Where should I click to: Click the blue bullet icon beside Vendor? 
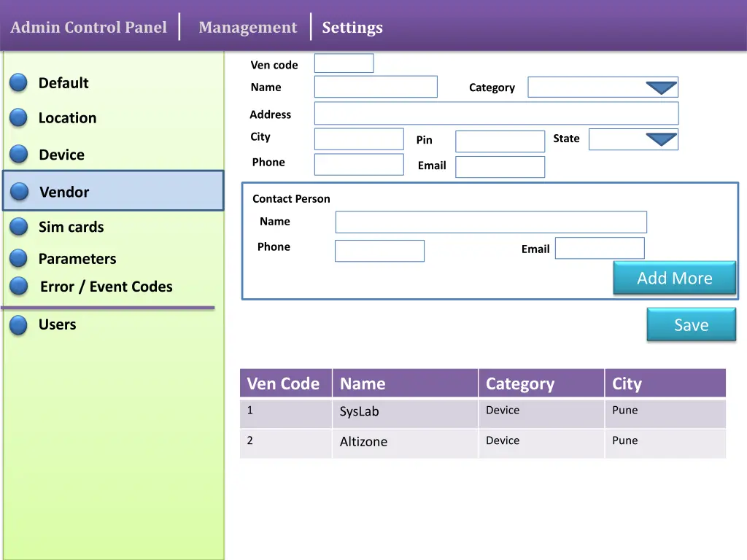(19, 192)
